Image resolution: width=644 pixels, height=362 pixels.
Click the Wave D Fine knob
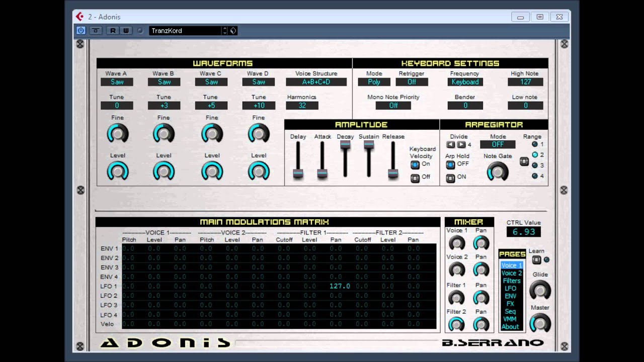click(x=259, y=133)
